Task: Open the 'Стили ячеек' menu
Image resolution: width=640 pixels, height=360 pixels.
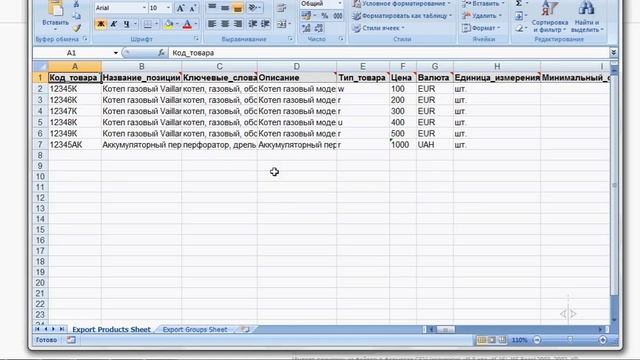Action: tap(378, 28)
